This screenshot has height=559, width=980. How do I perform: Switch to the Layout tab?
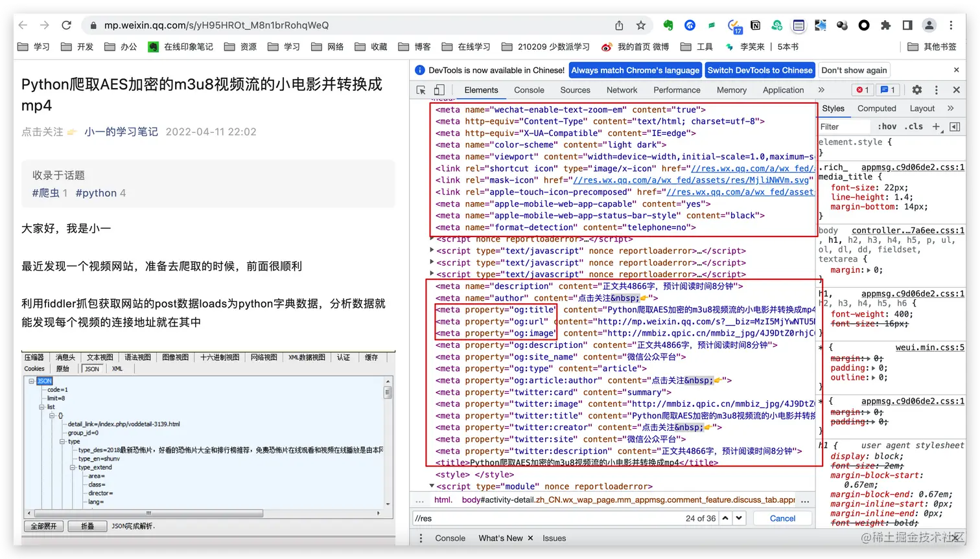click(922, 108)
